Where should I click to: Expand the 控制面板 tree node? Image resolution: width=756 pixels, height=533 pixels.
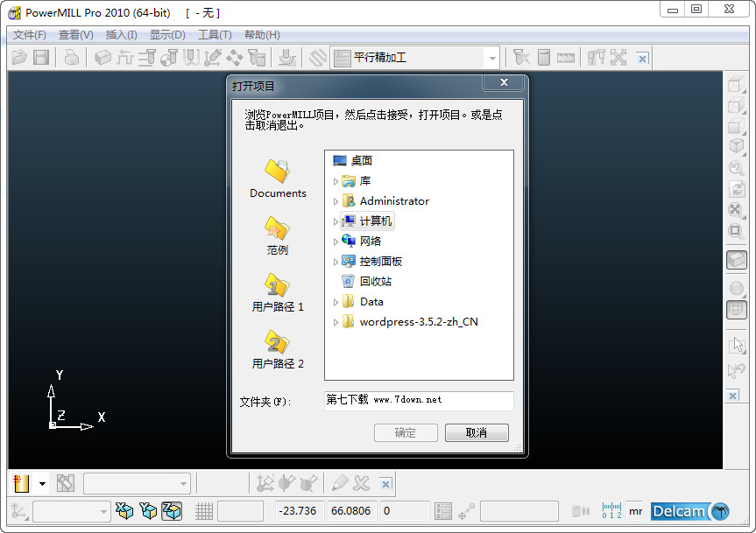pyautogui.click(x=336, y=263)
